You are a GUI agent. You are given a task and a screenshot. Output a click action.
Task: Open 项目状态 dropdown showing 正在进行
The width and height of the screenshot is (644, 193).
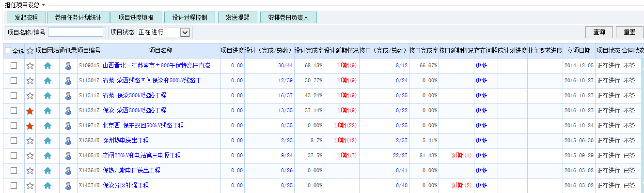coord(163,32)
